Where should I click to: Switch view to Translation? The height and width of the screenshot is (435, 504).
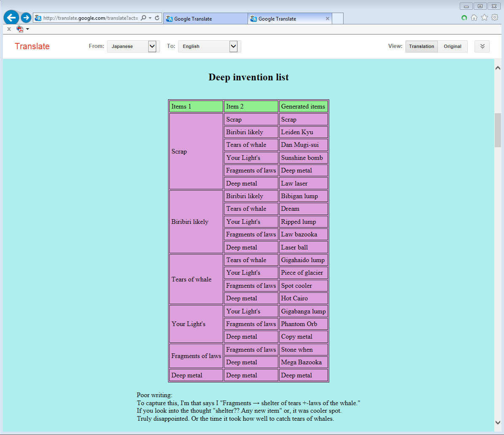point(421,46)
